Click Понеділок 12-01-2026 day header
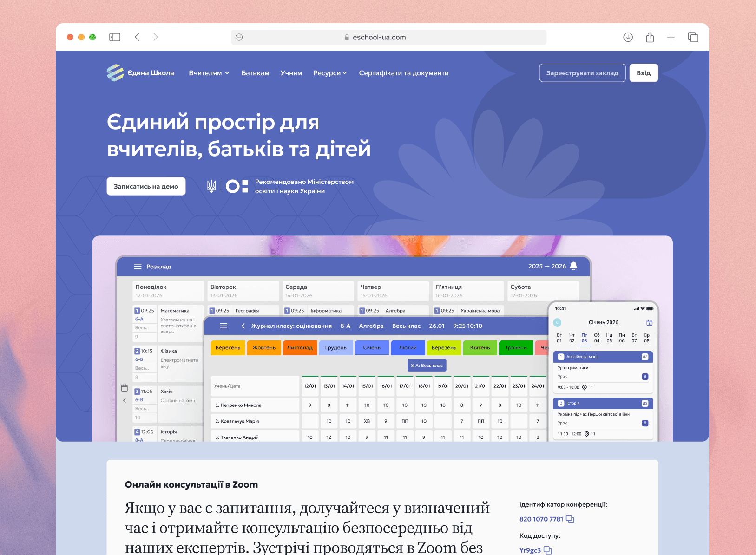Image resolution: width=756 pixels, height=555 pixels. (x=168, y=291)
